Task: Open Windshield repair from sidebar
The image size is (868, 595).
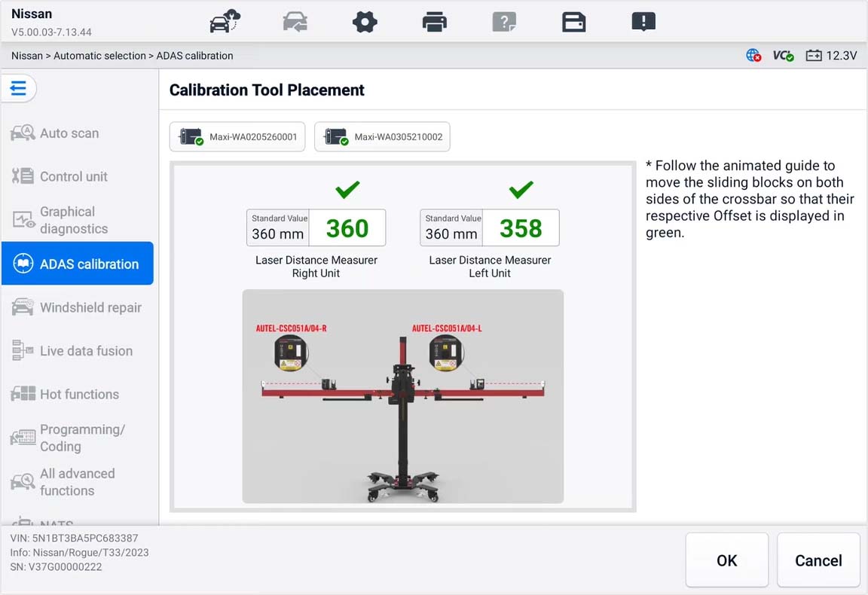Action: click(x=78, y=307)
